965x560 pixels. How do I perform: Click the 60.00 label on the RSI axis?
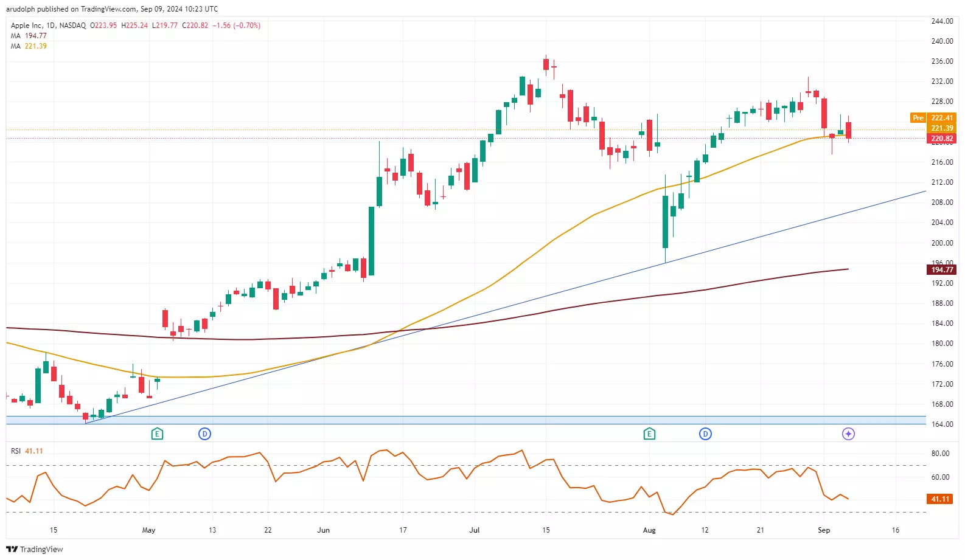click(x=940, y=477)
